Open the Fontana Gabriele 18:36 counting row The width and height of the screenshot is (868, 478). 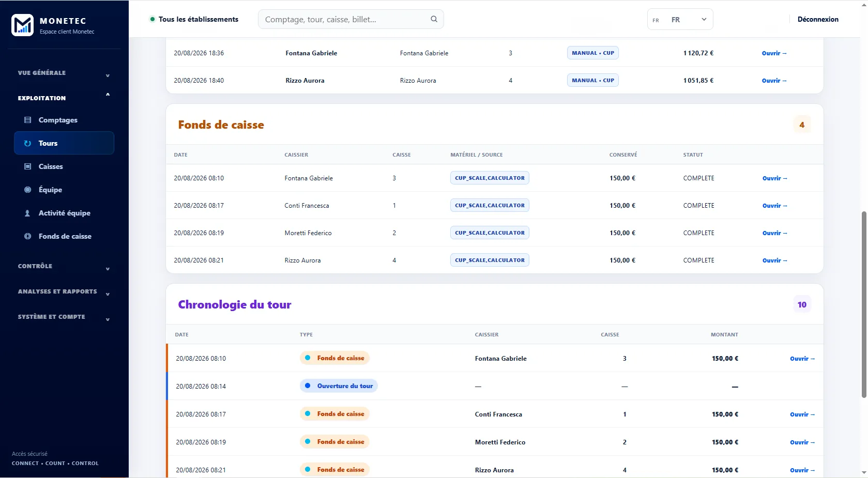(x=774, y=53)
